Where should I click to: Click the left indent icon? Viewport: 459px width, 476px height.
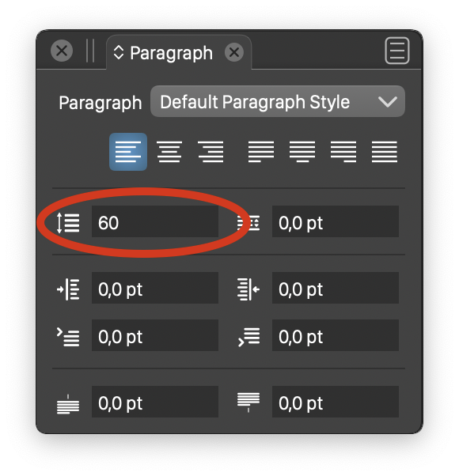(68, 289)
